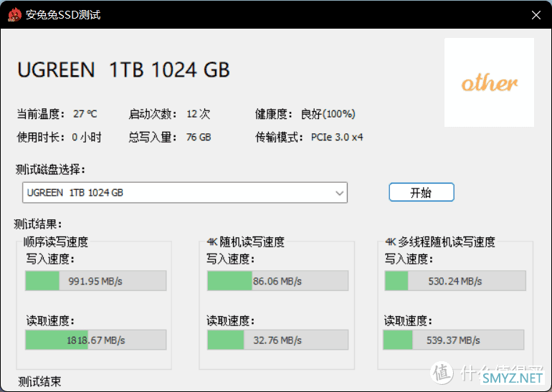Click the transfer mode value 'PCIe 3.0 x4'
This screenshot has height=392, width=552.
(337, 137)
